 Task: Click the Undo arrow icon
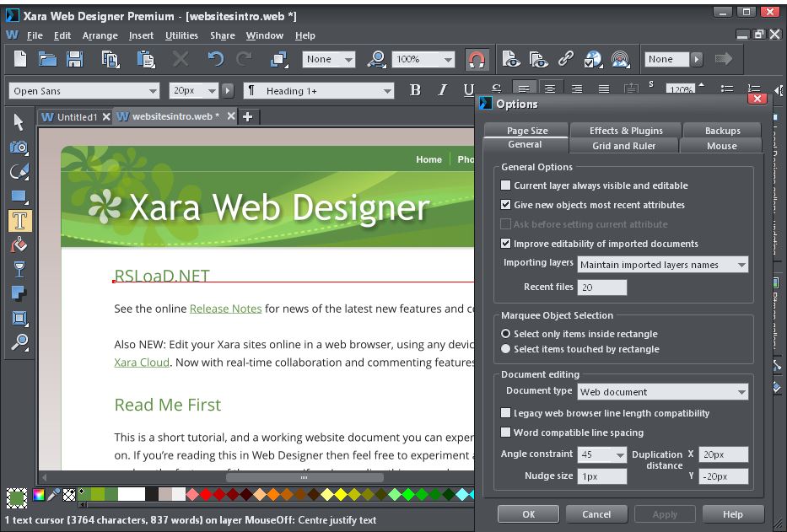click(216, 59)
